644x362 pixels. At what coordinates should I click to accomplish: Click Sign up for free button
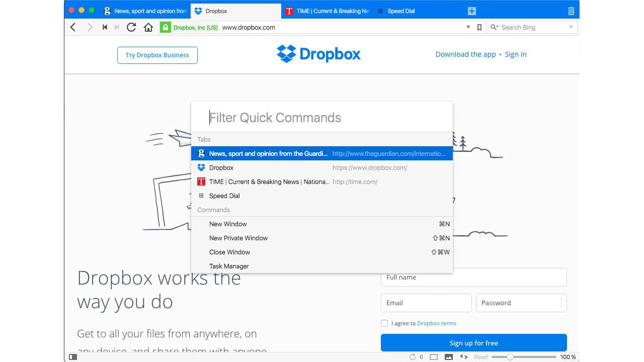tap(474, 343)
